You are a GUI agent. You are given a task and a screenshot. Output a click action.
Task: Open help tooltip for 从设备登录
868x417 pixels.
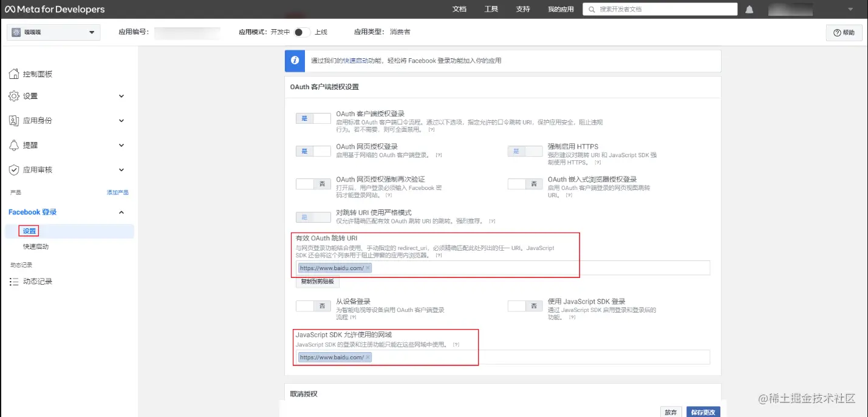point(353,317)
